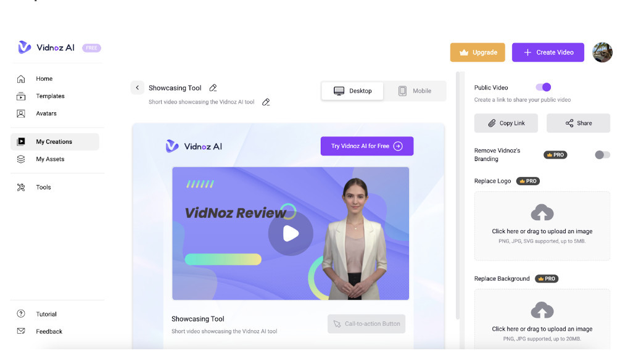Click the 'Replace Logo' label
The image size is (628, 364).
[493, 181]
